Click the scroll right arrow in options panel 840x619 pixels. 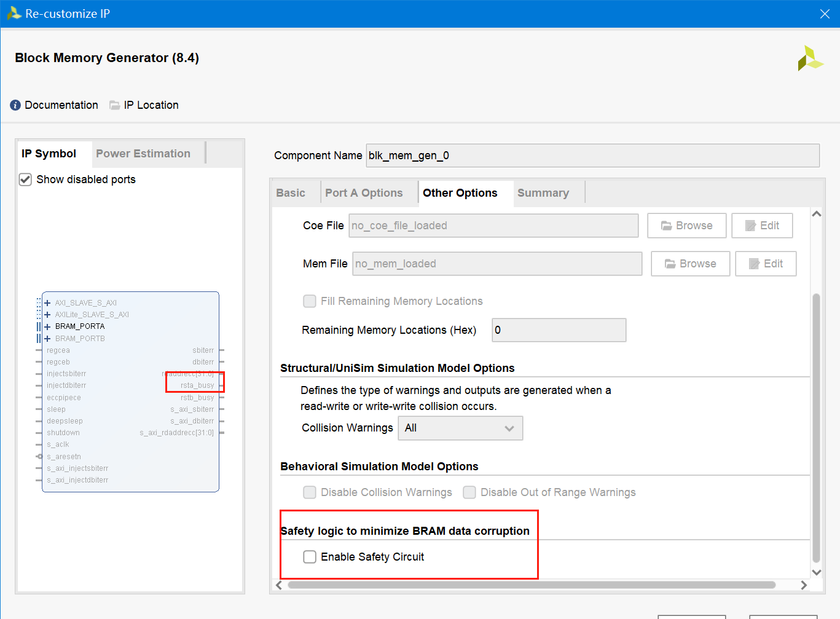point(804,585)
